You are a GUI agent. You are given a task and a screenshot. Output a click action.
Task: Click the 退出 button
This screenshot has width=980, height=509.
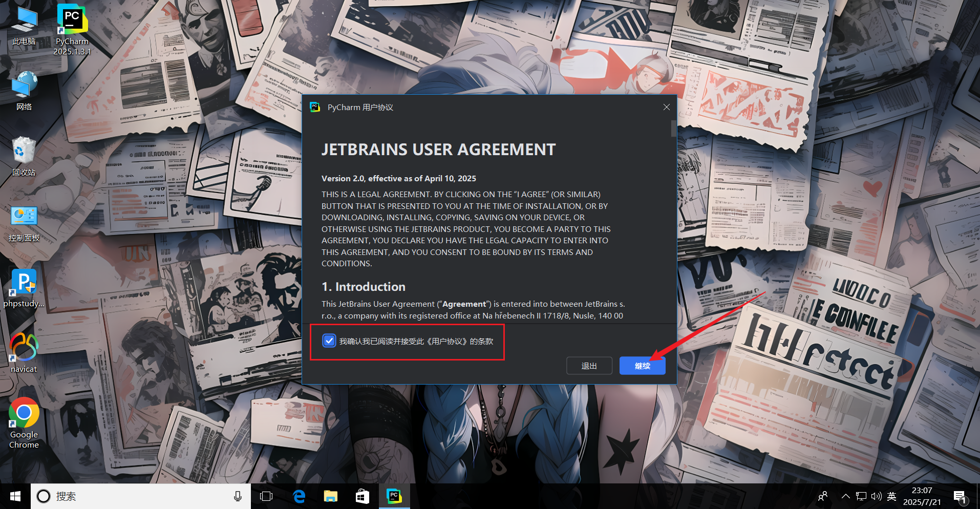coord(589,366)
